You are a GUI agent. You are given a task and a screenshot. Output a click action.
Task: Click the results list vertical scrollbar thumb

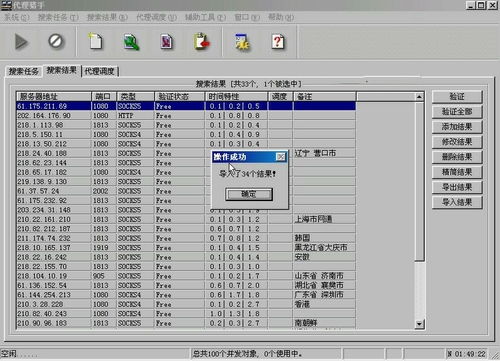tap(419, 182)
